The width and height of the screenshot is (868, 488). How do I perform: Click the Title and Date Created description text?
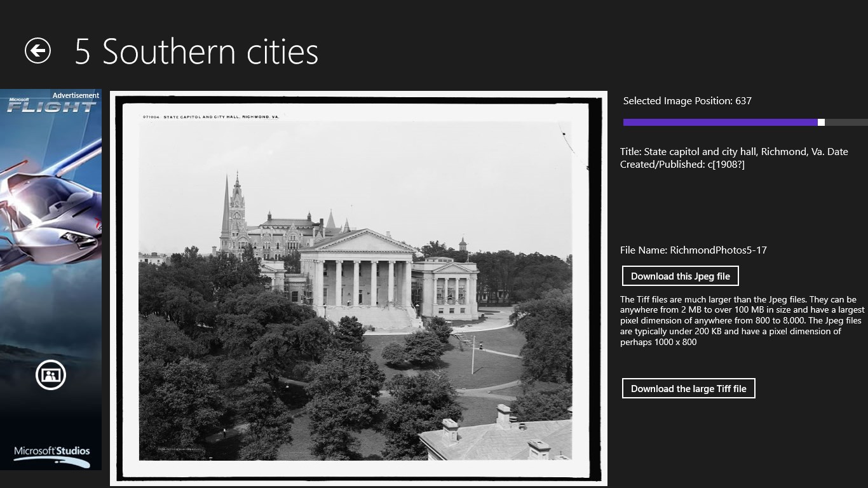tap(734, 158)
